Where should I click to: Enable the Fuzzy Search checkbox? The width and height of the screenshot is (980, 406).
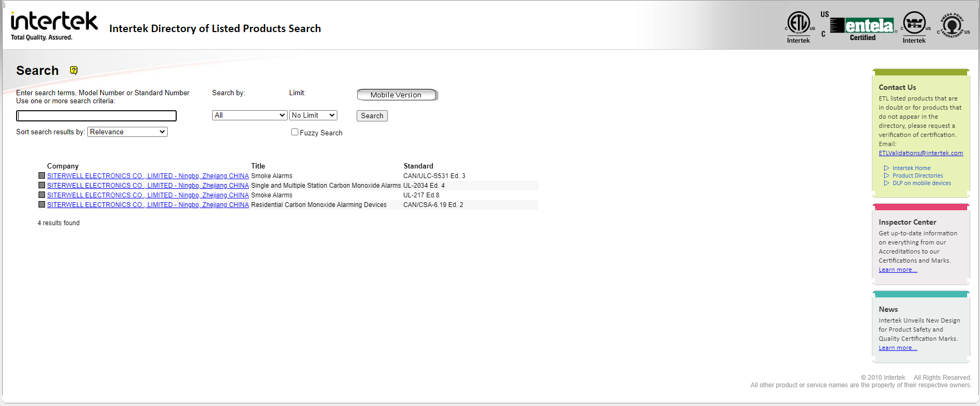coord(295,132)
